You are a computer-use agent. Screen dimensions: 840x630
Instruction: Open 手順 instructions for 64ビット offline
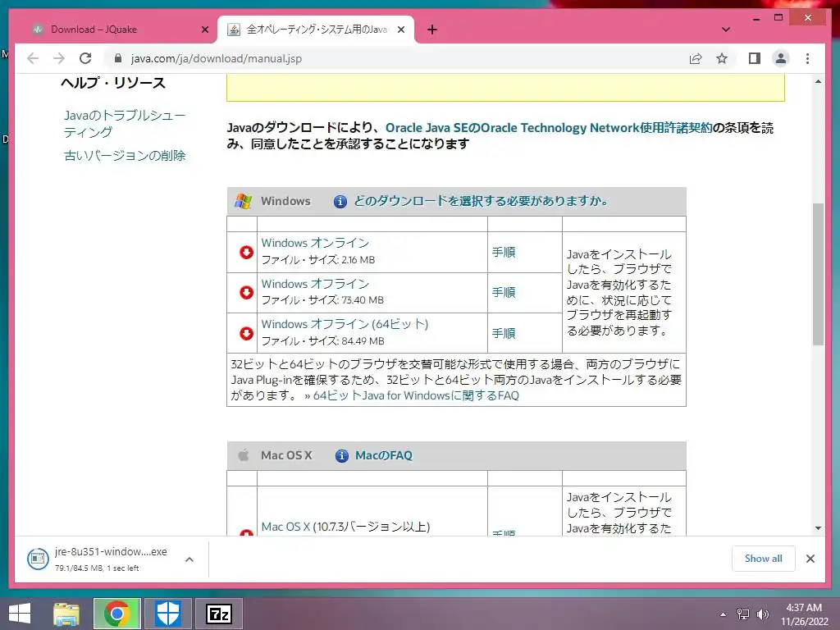point(504,333)
